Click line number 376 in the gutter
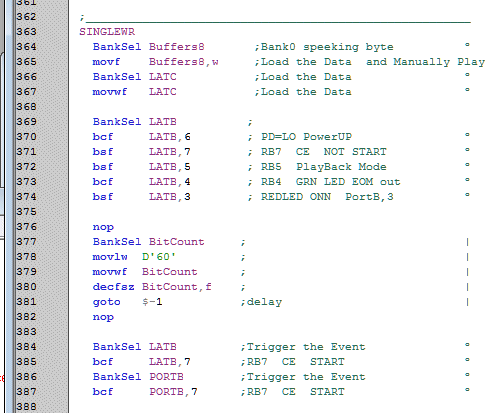 tap(26, 227)
